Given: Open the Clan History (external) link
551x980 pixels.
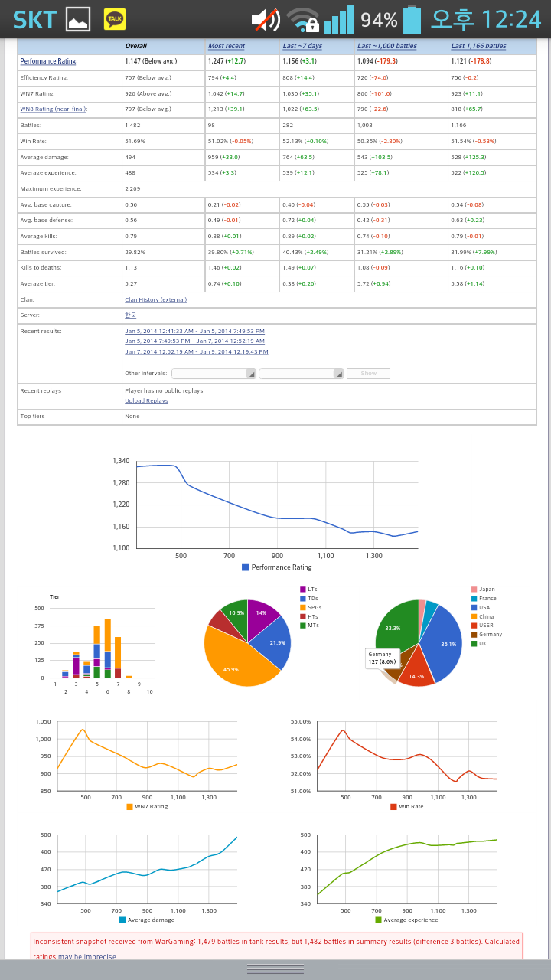Looking at the screenshot, I should (x=155, y=299).
